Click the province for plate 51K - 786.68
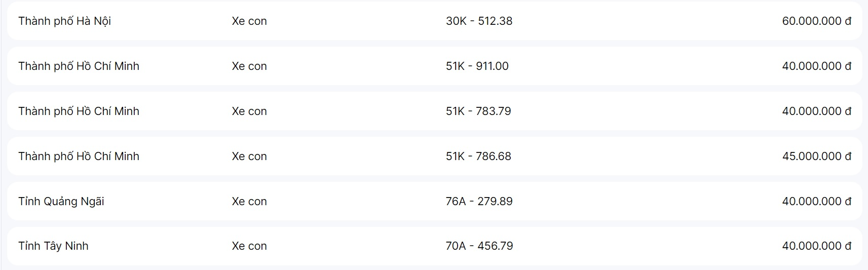Viewport: 868px width, 270px height. coord(79,156)
